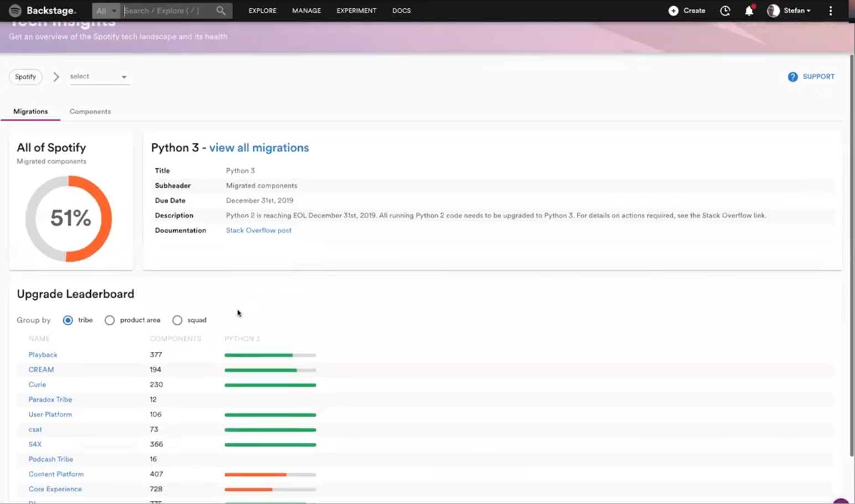
Task: Open the Stefan user menu dropdown
Action: click(x=797, y=11)
